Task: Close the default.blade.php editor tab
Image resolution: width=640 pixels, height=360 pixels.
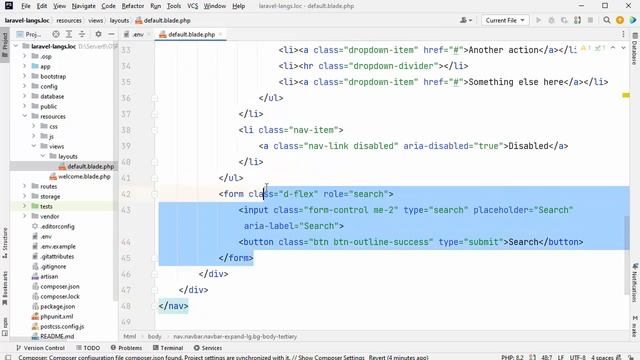Action: pyautogui.click(x=220, y=34)
